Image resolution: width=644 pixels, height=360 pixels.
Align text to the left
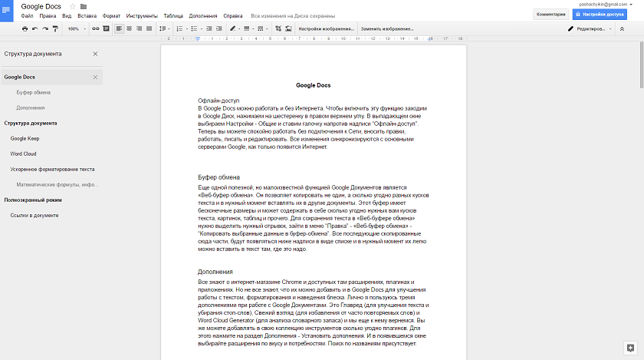(119, 29)
